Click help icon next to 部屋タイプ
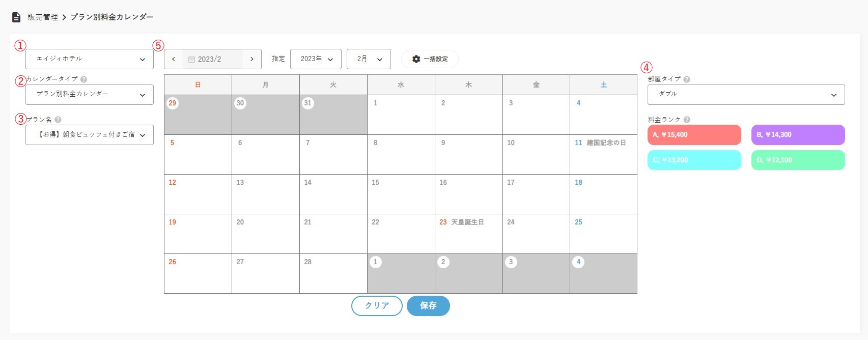Screen dimensions: 868x340 687,79
